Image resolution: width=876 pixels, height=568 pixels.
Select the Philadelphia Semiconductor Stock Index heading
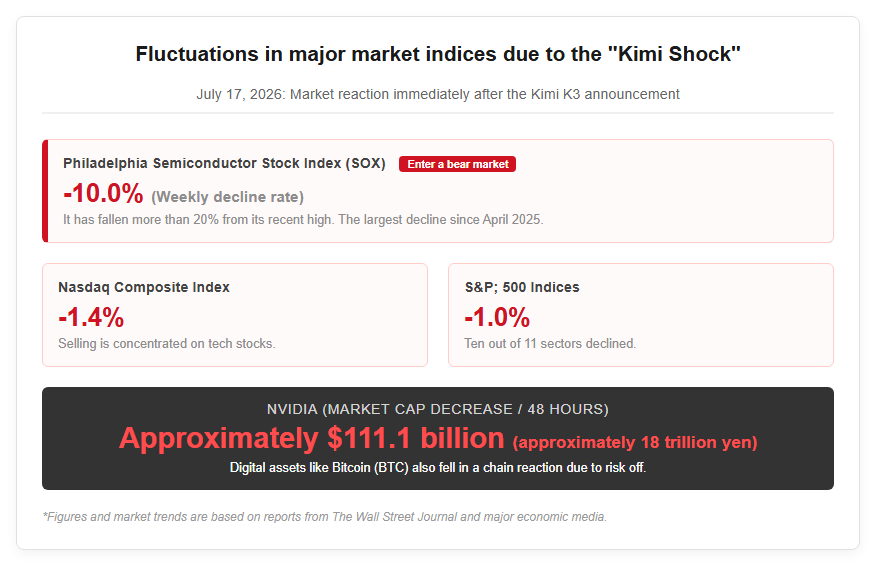point(224,163)
